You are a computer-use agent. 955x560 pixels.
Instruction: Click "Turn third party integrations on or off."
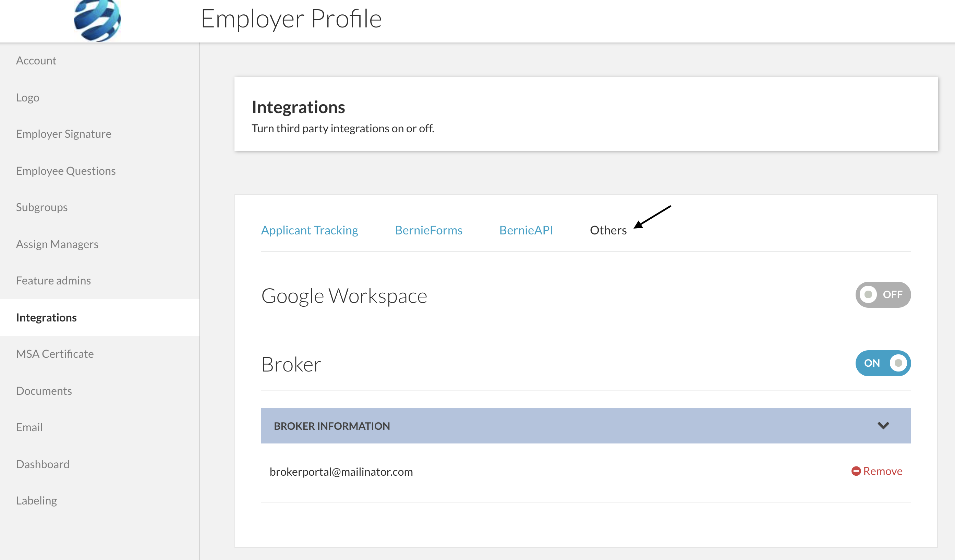click(343, 129)
